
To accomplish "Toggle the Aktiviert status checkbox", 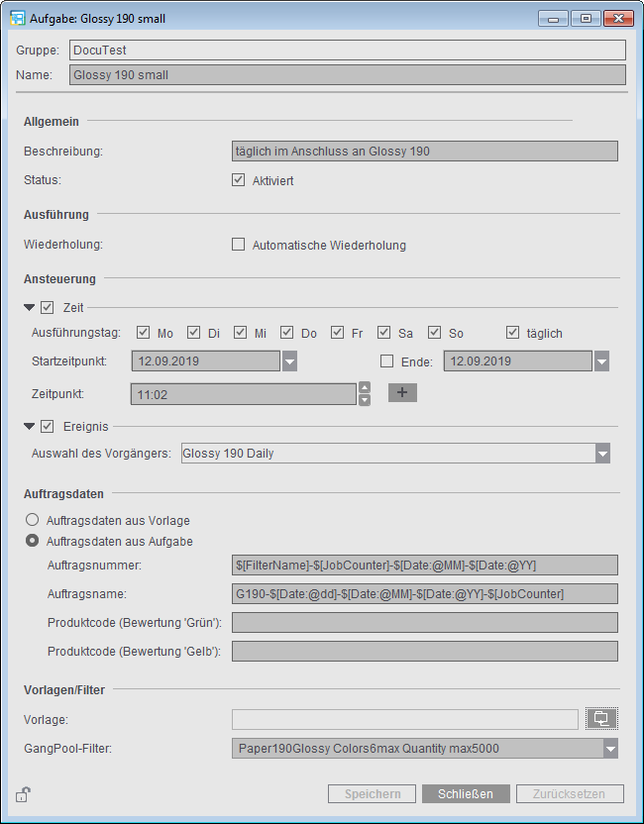I will pyautogui.click(x=238, y=180).
